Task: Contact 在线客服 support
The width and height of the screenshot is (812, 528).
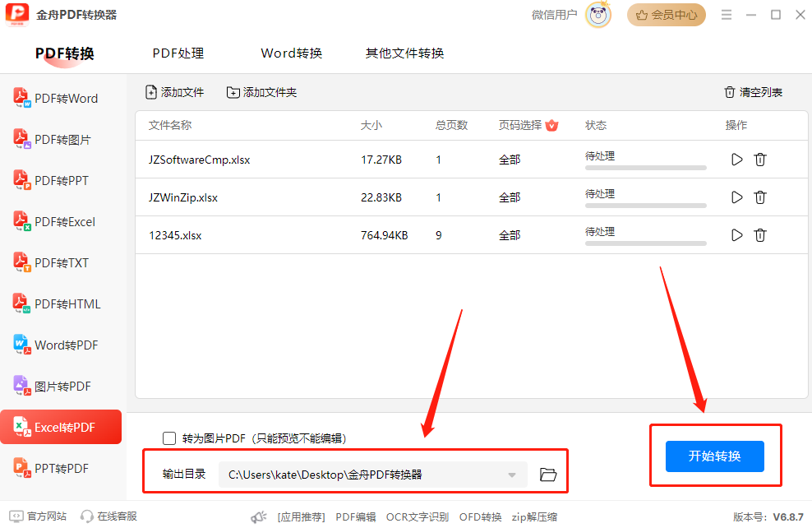Action: pos(108,516)
